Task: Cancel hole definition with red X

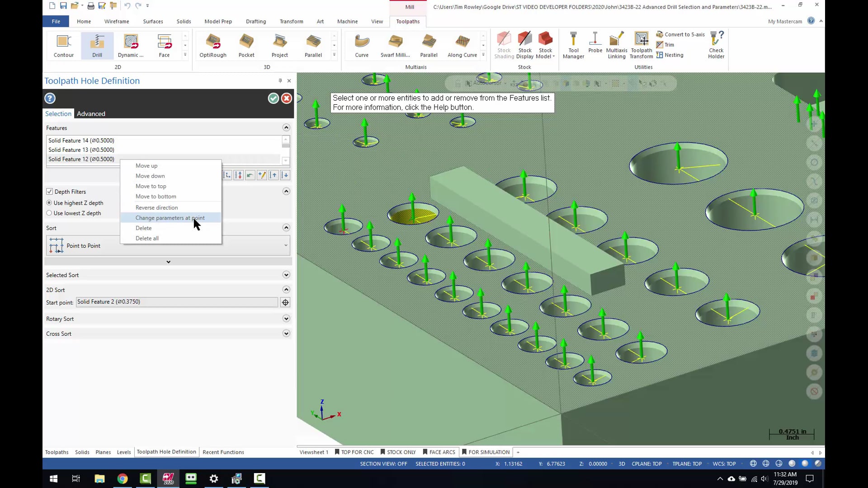Action: click(x=287, y=99)
